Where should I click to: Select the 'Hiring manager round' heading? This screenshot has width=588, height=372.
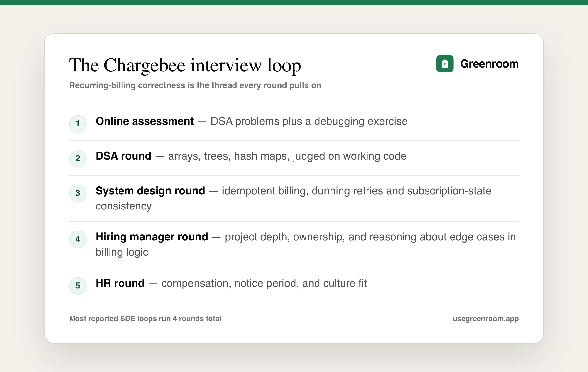pos(152,237)
